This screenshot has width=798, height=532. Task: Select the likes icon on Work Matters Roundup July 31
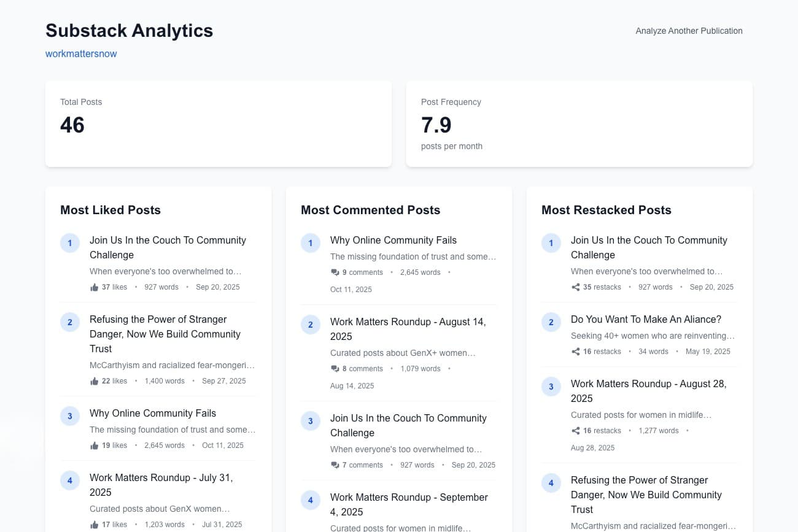(x=95, y=524)
